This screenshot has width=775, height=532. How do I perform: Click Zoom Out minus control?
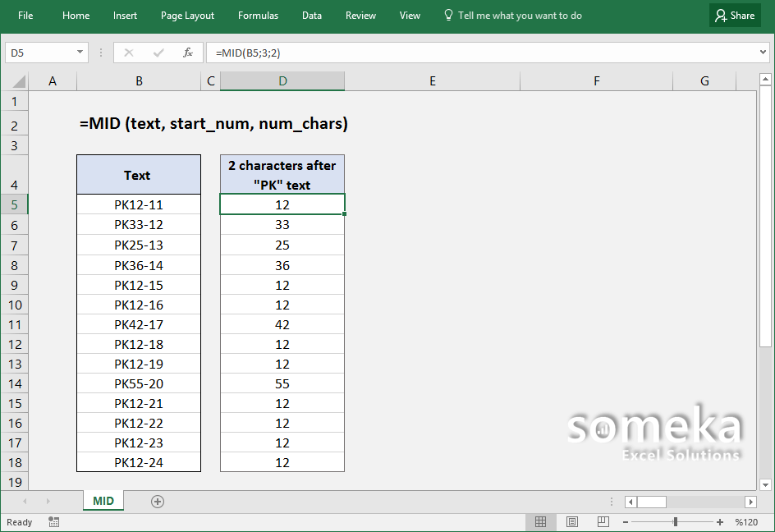click(x=626, y=522)
